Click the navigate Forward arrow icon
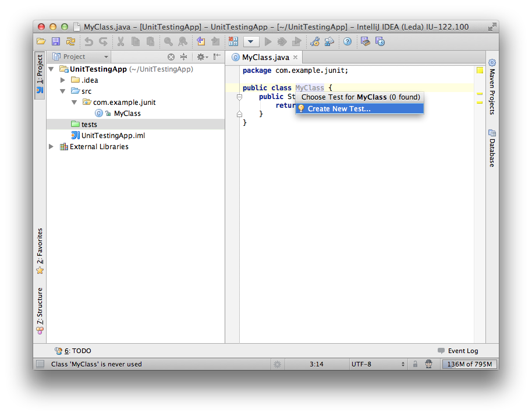The image size is (532, 416). click(x=215, y=41)
